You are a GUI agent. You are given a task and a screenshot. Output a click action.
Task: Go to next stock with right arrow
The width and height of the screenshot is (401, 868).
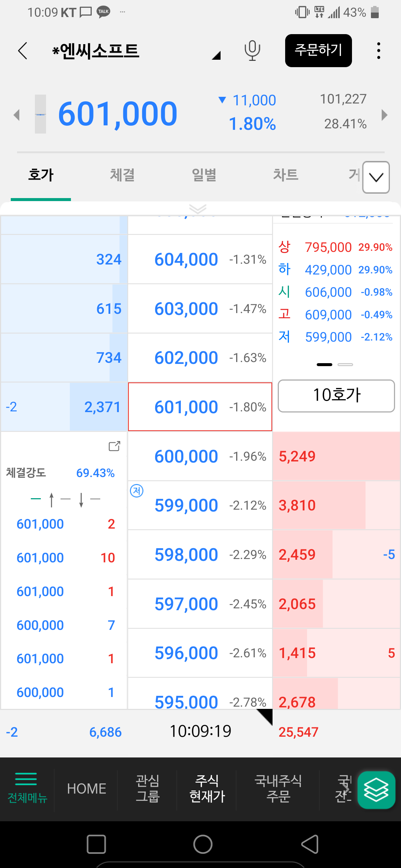point(384,115)
